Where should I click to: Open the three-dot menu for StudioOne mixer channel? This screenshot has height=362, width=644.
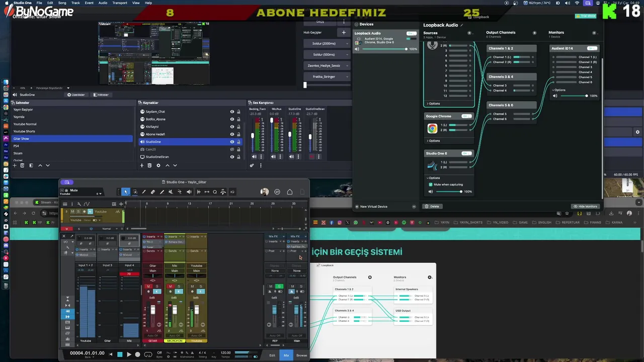click(x=298, y=157)
